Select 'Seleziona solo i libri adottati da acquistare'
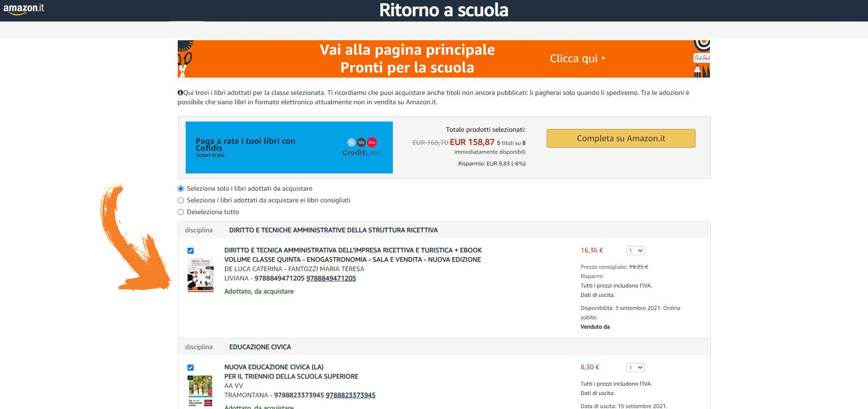 [x=181, y=189]
